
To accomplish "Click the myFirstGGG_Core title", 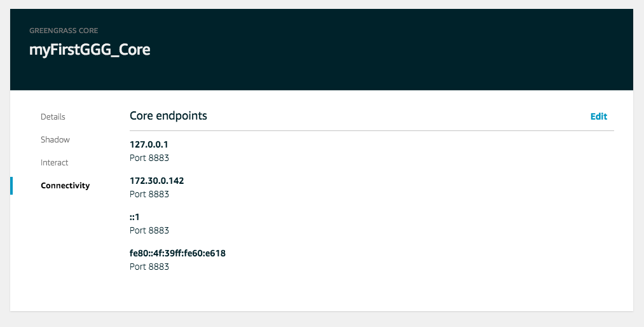I will click(x=90, y=50).
